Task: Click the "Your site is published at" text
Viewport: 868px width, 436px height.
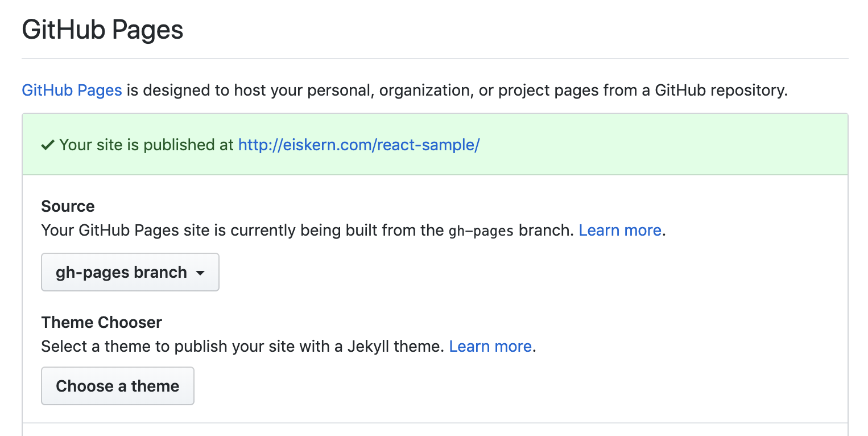Action: [x=146, y=145]
